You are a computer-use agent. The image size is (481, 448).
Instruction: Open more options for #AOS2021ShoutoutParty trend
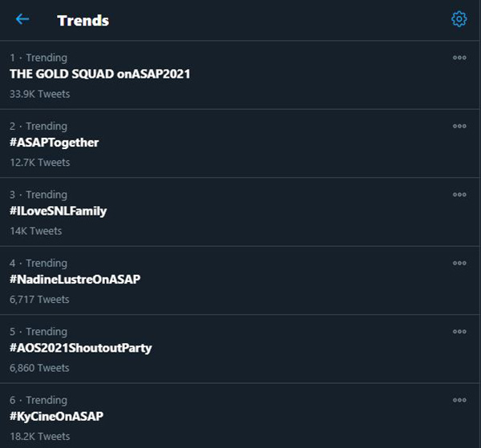coord(459,332)
